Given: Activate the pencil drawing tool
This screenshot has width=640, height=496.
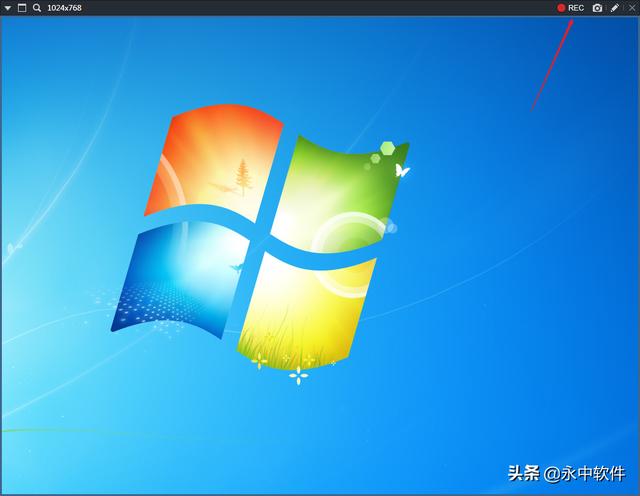Looking at the screenshot, I should [615, 8].
